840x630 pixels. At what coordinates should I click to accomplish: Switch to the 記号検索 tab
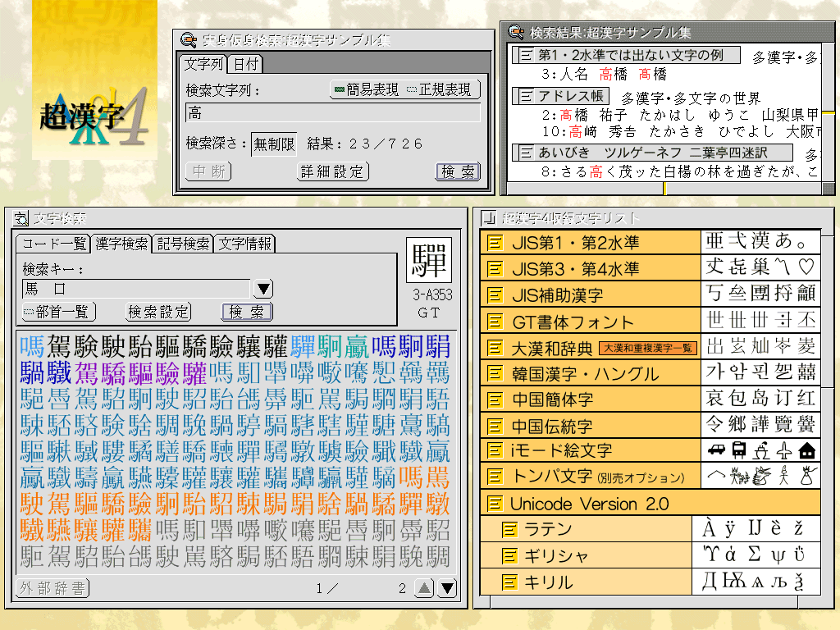tap(183, 244)
